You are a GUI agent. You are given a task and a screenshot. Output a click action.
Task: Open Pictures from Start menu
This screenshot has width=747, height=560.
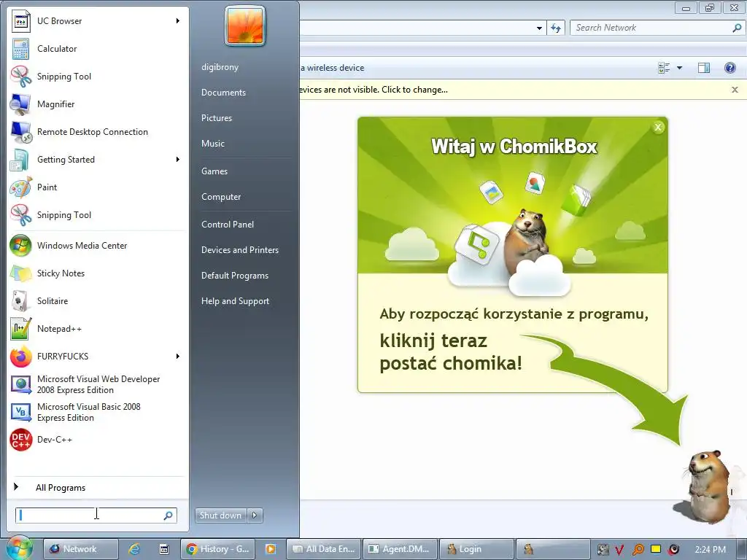point(216,118)
